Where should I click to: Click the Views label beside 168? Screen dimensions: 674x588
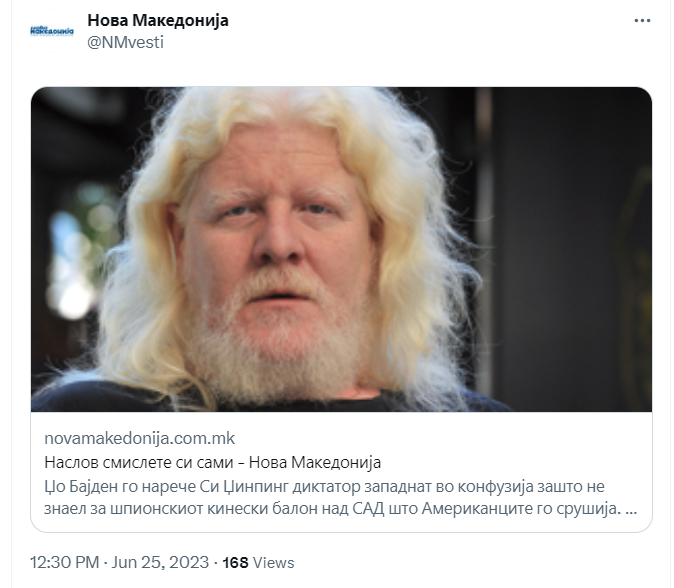point(273,563)
